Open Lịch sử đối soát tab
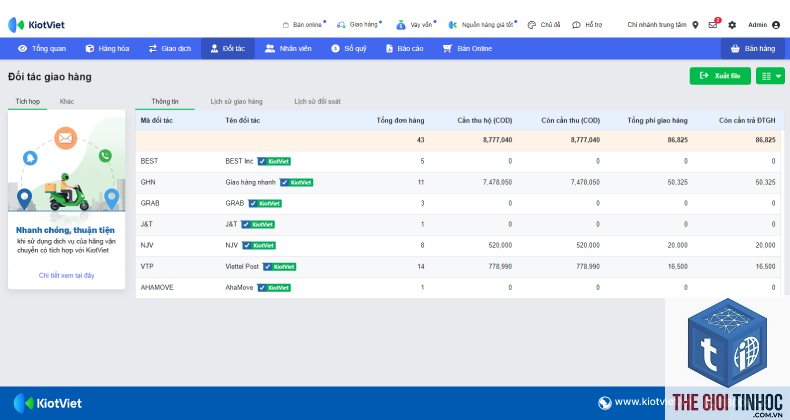The height and width of the screenshot is (420, 790). [x=317, y=101]
